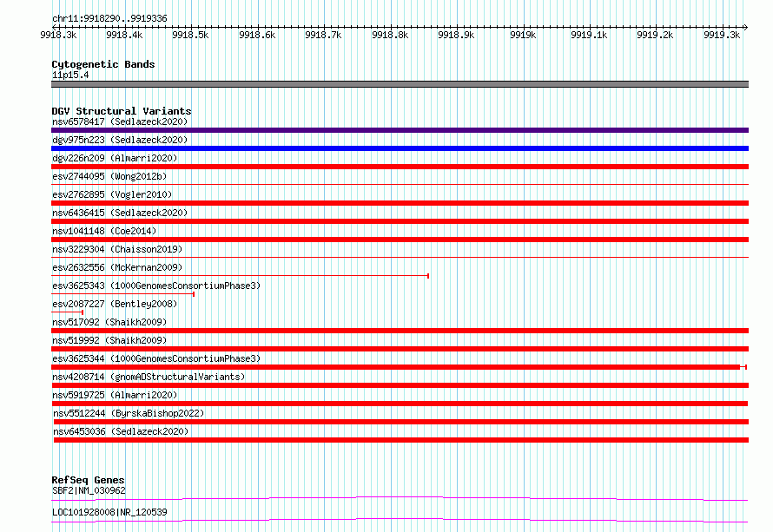The height and width of the screenshot is (532, 773).
Task: Click the 9918.8k ruler tick label
Action: pos(390,35)
